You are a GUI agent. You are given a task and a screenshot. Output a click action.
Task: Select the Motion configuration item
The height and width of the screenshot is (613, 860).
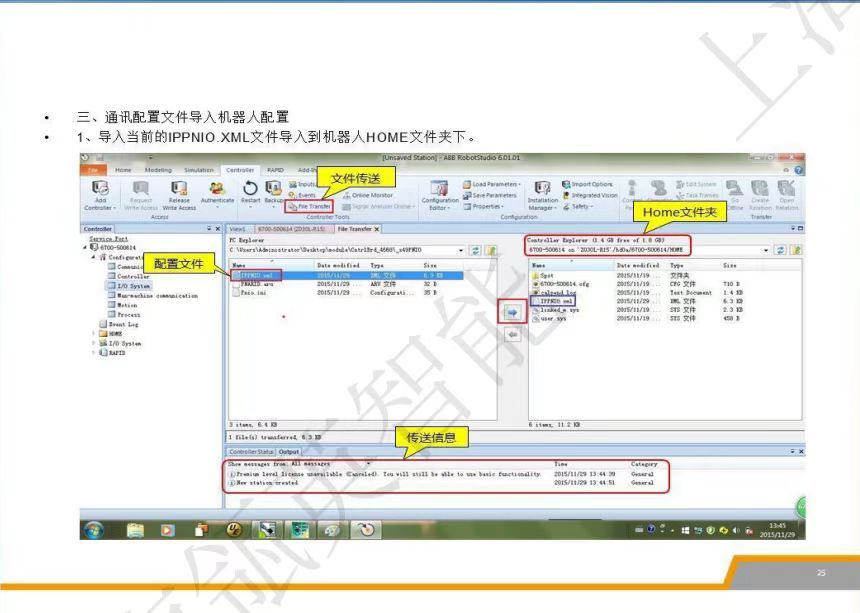coord(122,305)
